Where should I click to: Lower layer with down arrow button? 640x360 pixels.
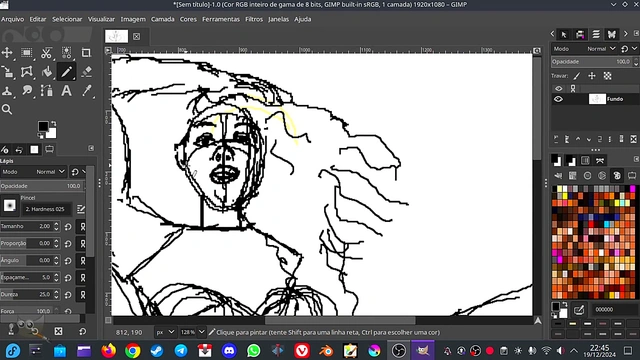tap(588, 139)
